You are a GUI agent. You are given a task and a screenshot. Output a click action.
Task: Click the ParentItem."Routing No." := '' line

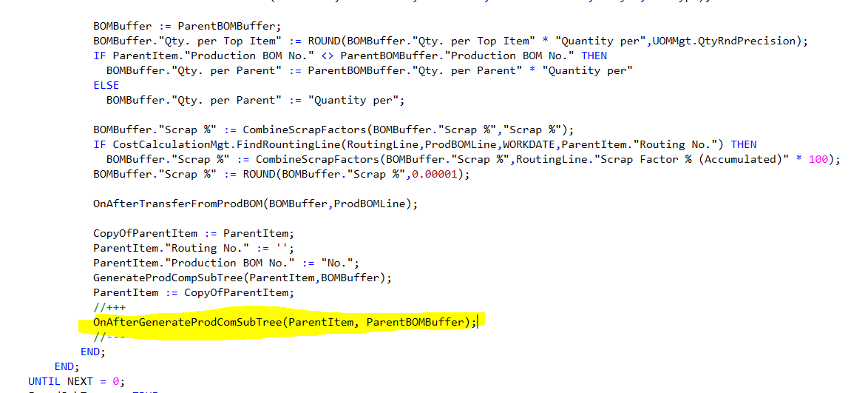pyautogui.click(x=194, y=248)
